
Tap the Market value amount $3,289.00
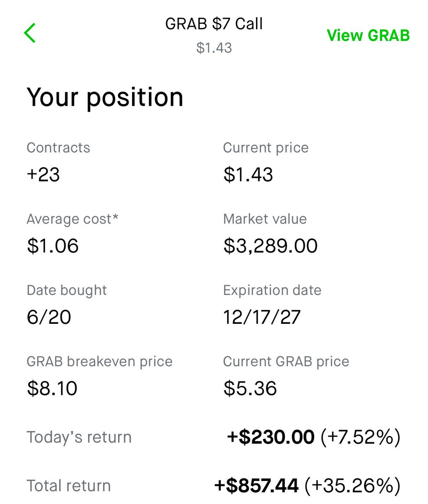coord(270,246)
